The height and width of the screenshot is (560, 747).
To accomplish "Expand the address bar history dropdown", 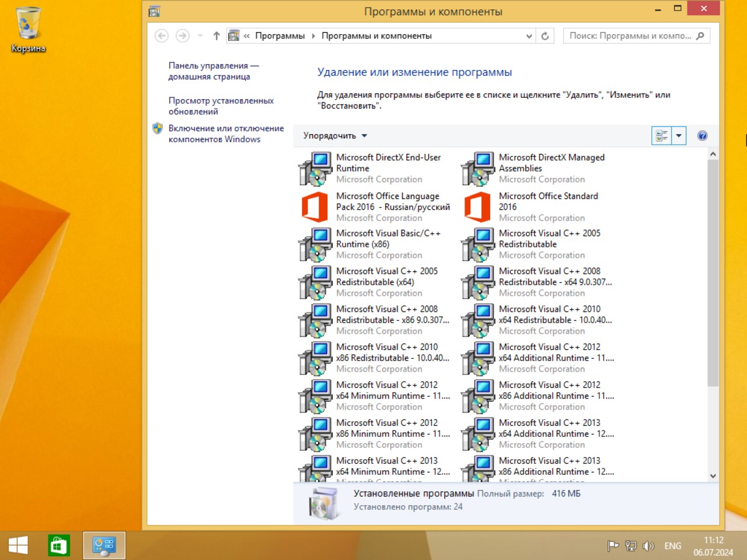I will pos(529,36).
